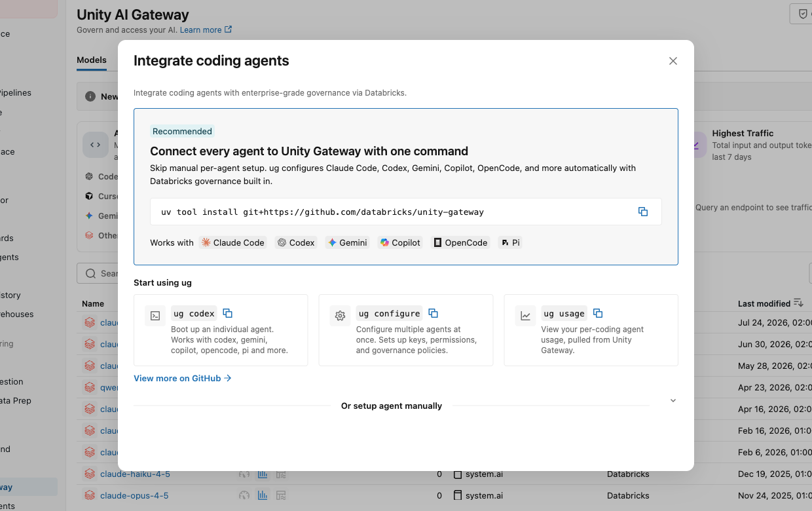Click the Gemini sparkle icon in background list
Screen dimensions: 812x511
[x=89, y=216]
